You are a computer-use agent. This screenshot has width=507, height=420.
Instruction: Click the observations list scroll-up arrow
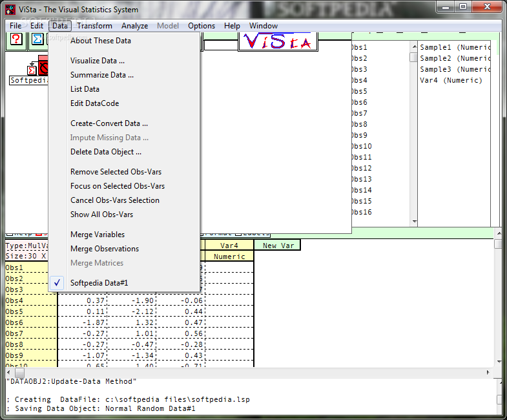[x=414, y=47]
